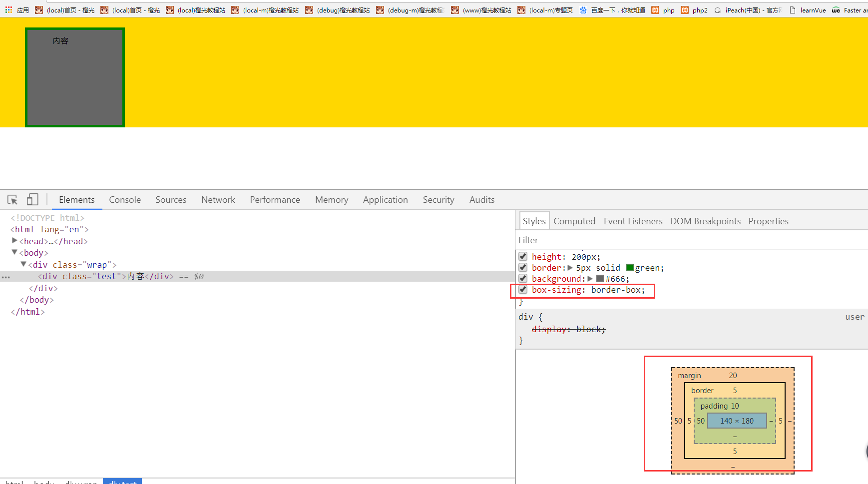Toggle the device toolbar icon

[32, 200]
